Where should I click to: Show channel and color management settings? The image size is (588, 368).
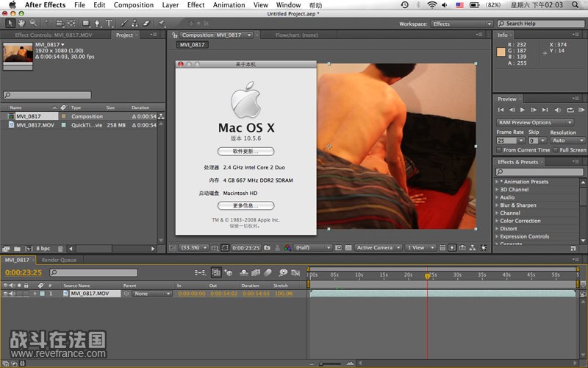(287, 248)
